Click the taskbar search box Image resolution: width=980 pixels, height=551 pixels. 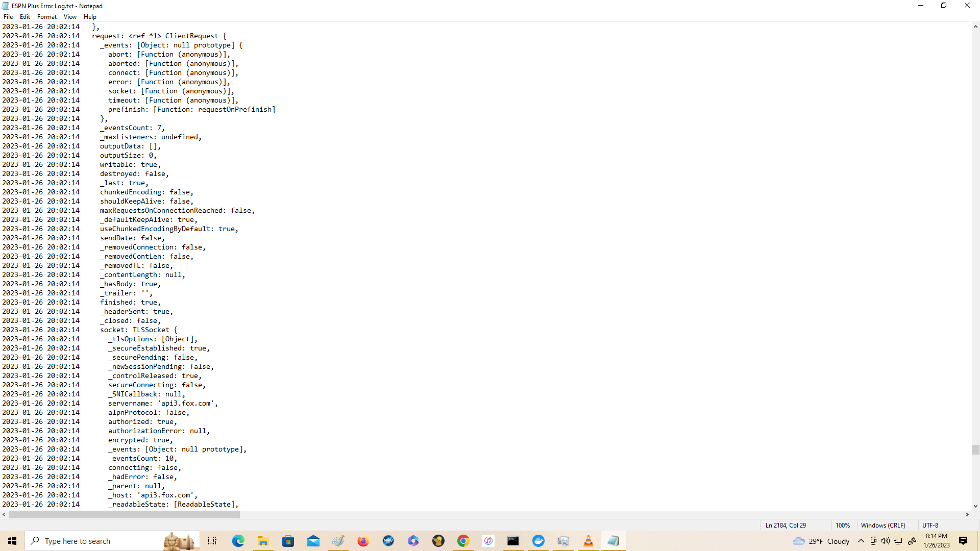[97, 541]
